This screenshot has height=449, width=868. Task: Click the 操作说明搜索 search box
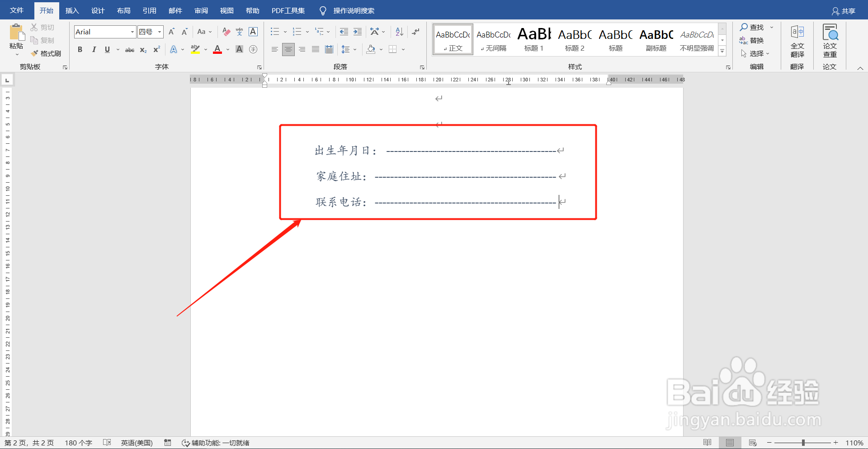coord(354,10)
